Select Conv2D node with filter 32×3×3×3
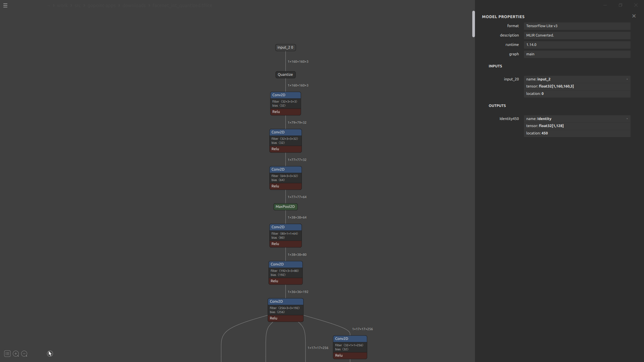The image size is (644, 362). coord(285,95)
